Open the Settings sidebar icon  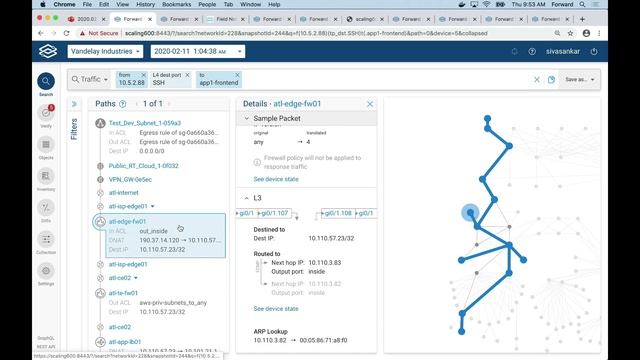tap(46, 271)
